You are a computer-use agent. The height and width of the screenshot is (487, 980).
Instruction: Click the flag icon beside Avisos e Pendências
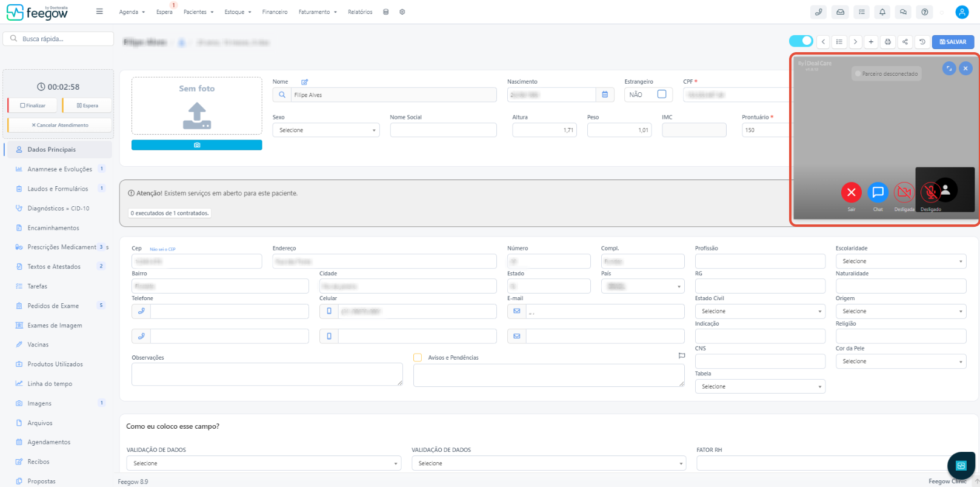coord(682,356)
